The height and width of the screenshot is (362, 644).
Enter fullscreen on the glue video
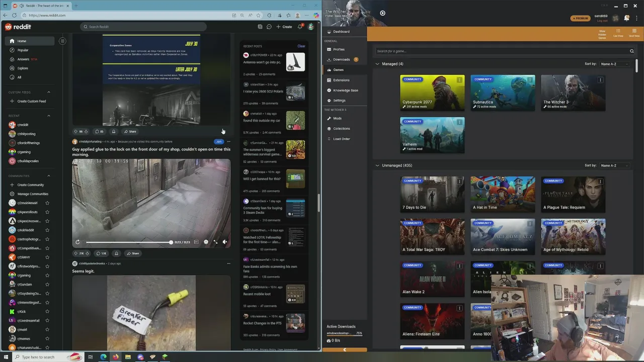pyautogui.click(x=215, y=242)
